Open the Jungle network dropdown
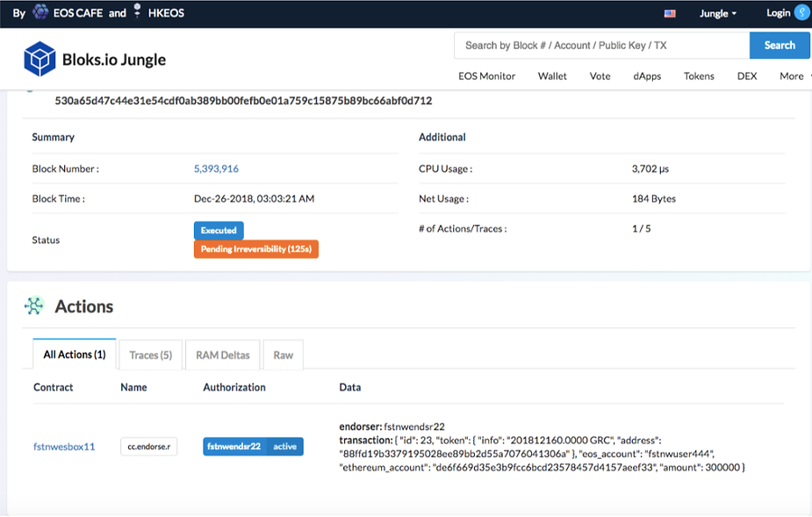This screenshot has width=812, height=517. [x=718, y=13]
